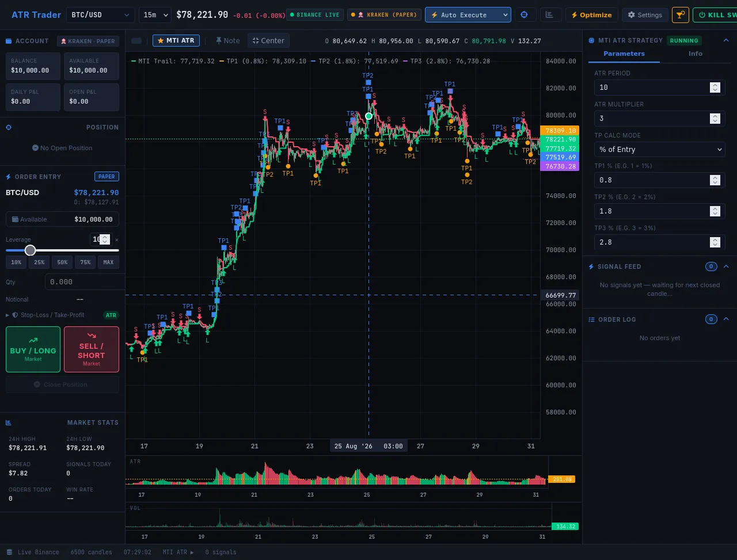Viewport: 737px width, 560px height.
Task: Select the Parameters tab
Action: 624,54
